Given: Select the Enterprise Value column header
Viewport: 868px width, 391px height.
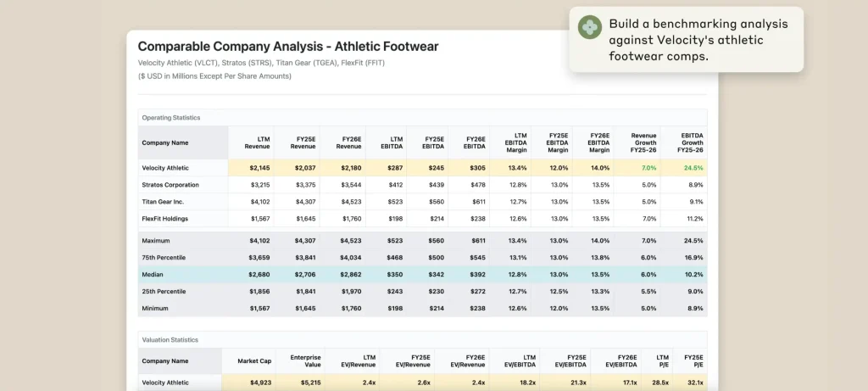Looking at the screenshot, I should [299, 360].
